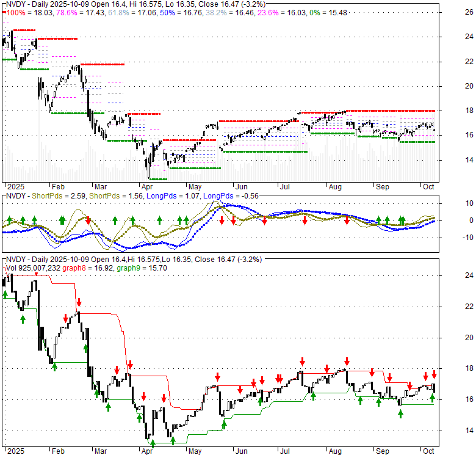Screen dimensions: 476x455
Task: Select the '0% = 15.48' Fibonacci label
Action: coord(328,13)
